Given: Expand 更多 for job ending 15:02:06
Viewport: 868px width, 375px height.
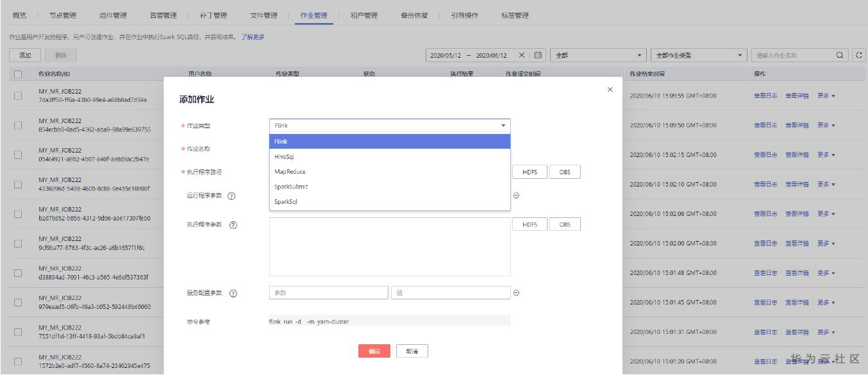Looking at the screenshot, I should (826, 214).
